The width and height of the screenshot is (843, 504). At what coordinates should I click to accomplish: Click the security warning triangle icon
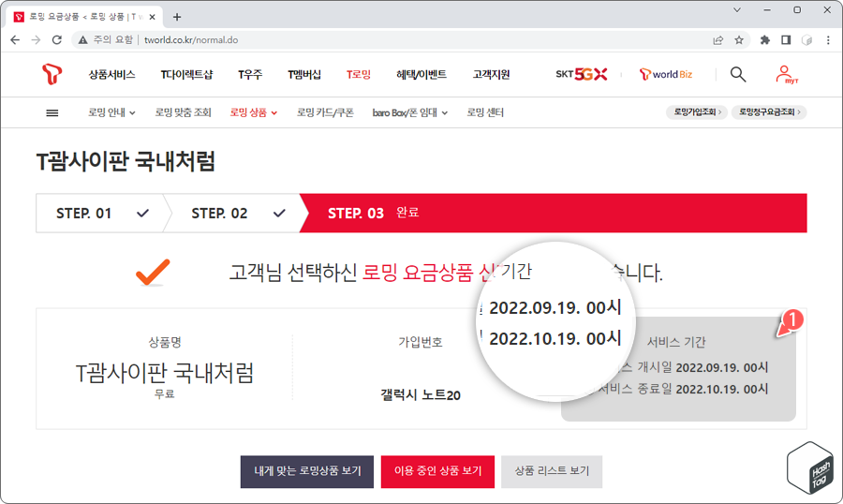pyautogui.click(x=82, y=39)
